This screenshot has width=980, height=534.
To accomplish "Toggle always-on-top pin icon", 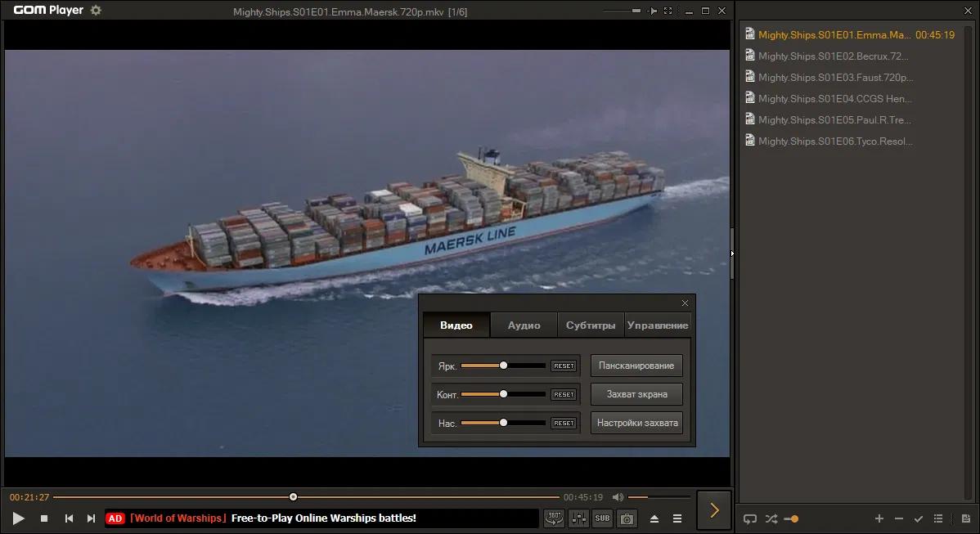I will pyautogui.click(x=652, y=11).
